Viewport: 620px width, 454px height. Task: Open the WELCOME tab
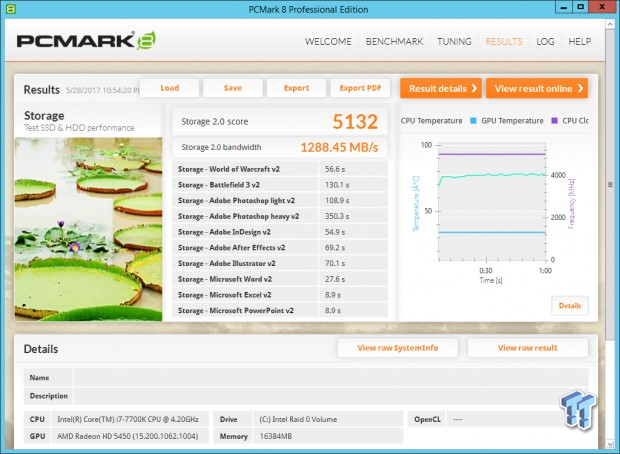point(328,42)
